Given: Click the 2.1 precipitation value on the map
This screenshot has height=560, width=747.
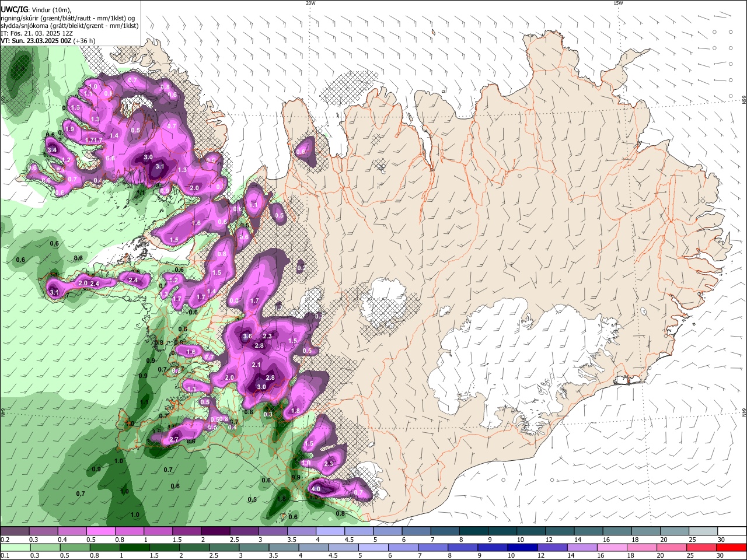Looking at the screenshot, I should 256,365.
